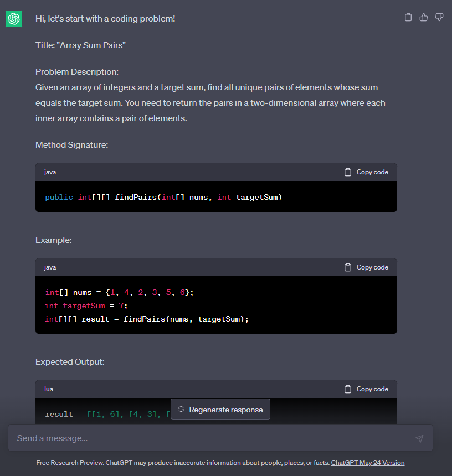The width and height of the screenshot is (452, 476).
Task: Click the copy response clipboard icon
Action: (408, 17)
